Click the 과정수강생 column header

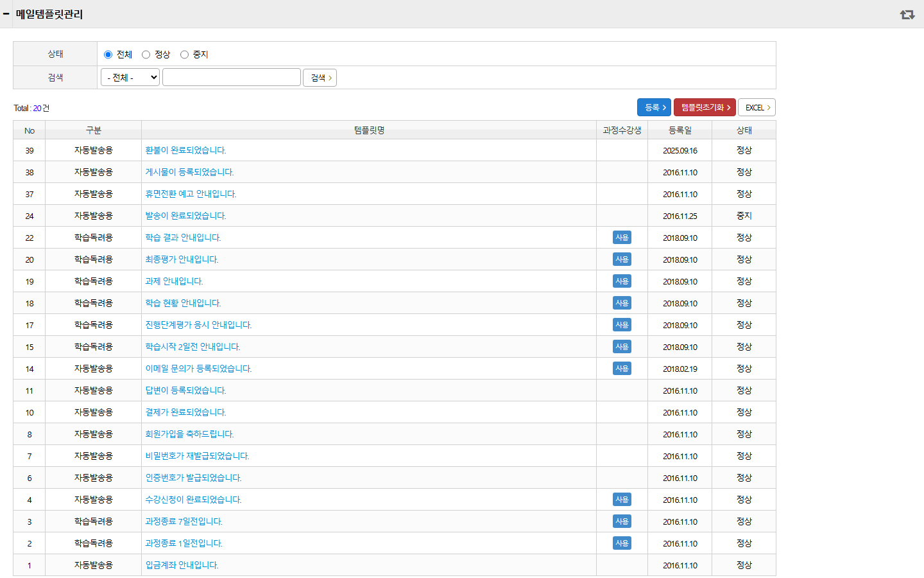tap(622, 130)
